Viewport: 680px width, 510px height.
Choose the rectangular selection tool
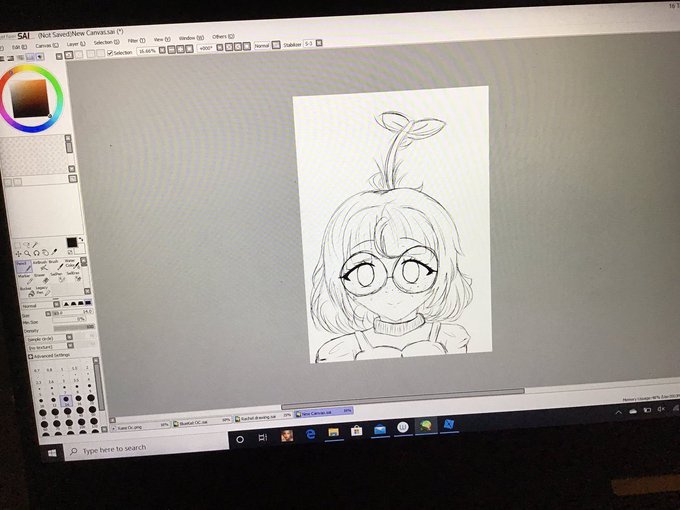[x=17, y=245]
